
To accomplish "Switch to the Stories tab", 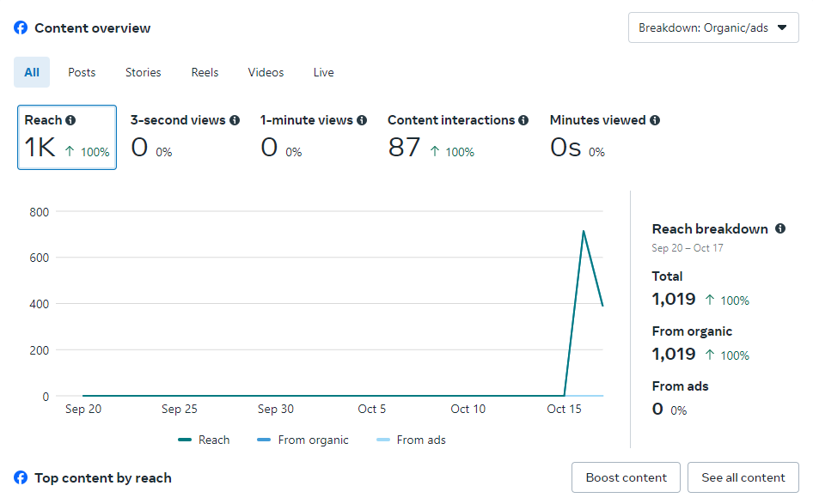I will point(144,73).
